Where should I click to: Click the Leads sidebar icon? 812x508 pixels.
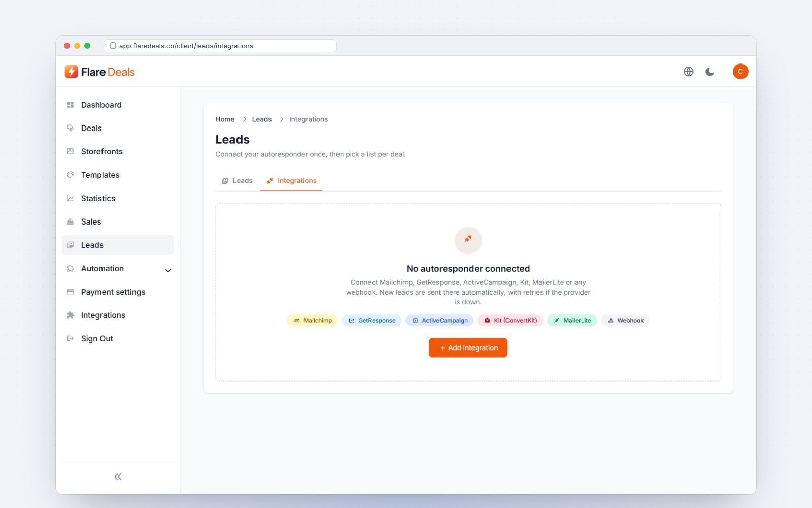coord(71,245)
